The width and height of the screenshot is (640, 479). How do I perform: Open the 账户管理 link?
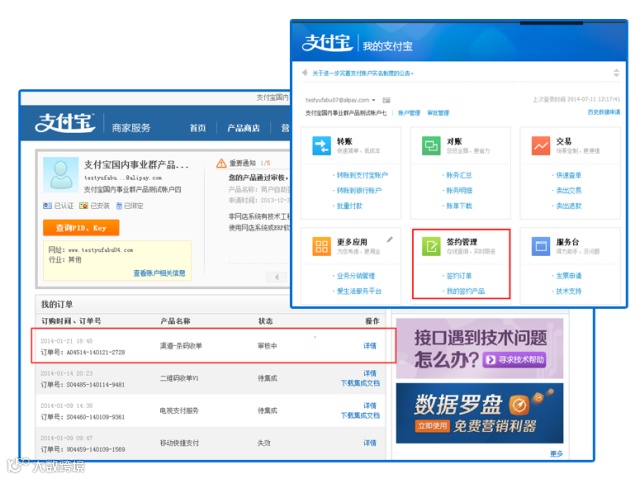click(x=409, y=113)
